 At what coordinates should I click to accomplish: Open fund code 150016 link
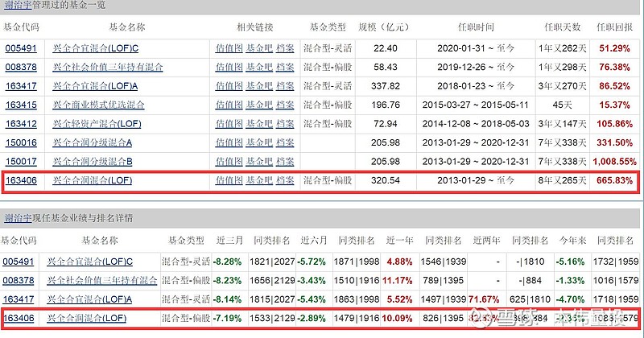(x=21, y=142)
